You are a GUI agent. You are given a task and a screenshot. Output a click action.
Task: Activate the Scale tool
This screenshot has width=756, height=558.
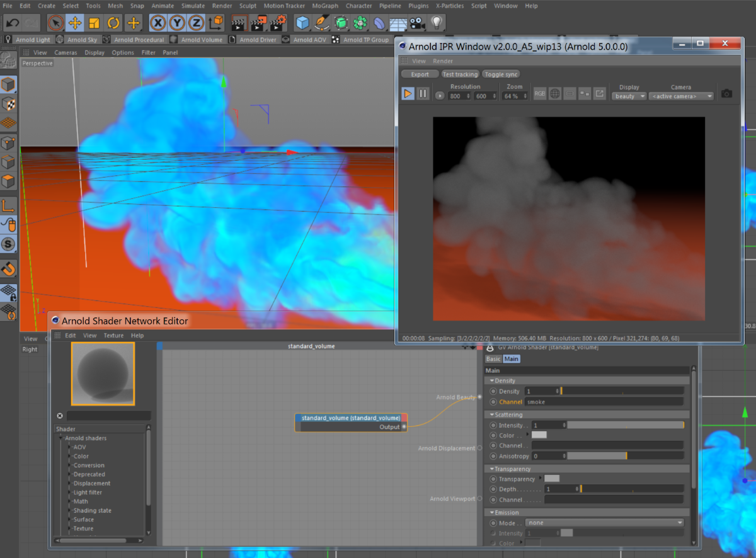coord(94,23)
